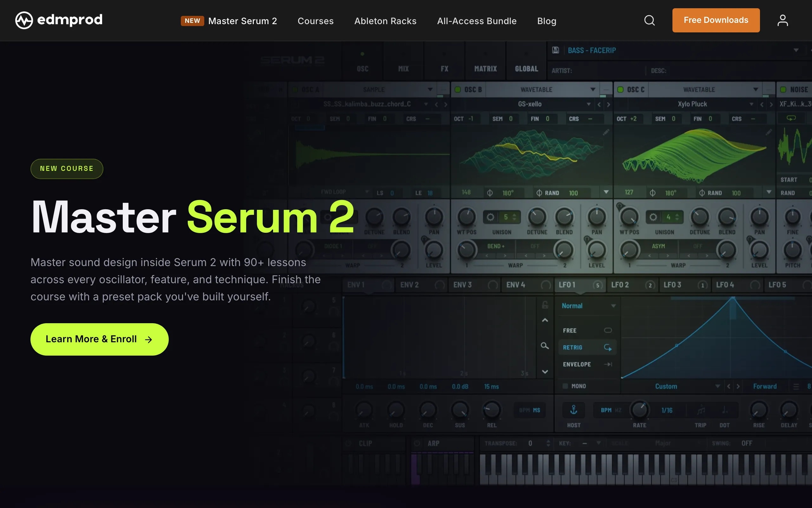Expand OSC C options arrow beside RAND 100
Viewport: 812px width, 508px height.
tap(769, 192)
